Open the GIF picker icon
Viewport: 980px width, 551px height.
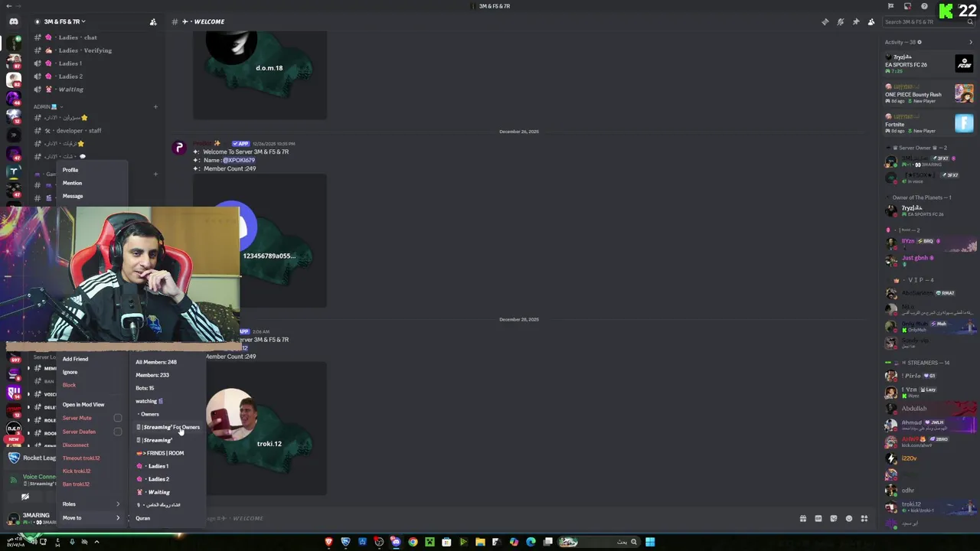click(818, 518)
